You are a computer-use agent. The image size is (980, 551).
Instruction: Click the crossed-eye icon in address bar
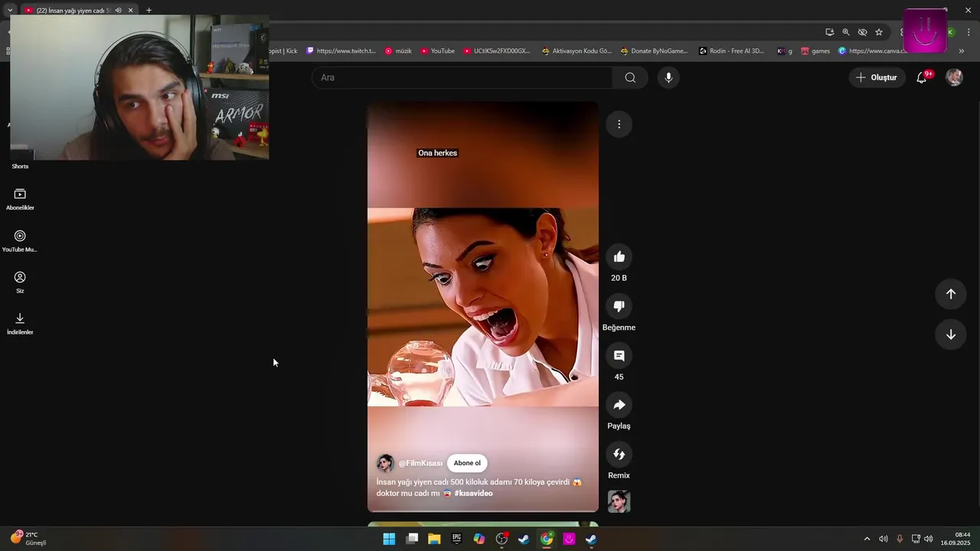pos(862,32)
